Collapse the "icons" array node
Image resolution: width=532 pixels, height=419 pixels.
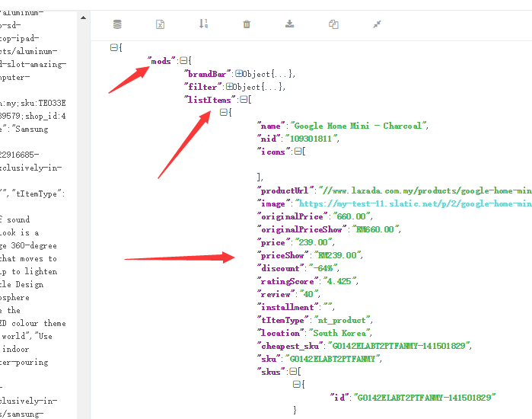point(298,151)
